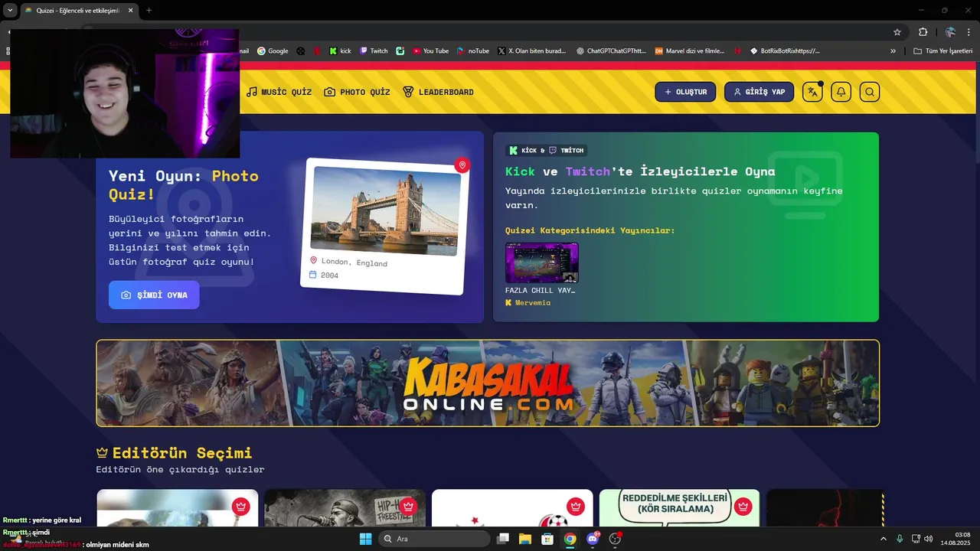Click the microphone tray icon

click(x=900, y=539)
